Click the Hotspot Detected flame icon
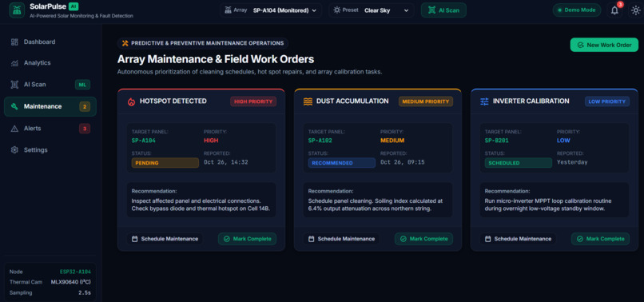The width and height of the screenshot is (644, 302). pos(131,101)
